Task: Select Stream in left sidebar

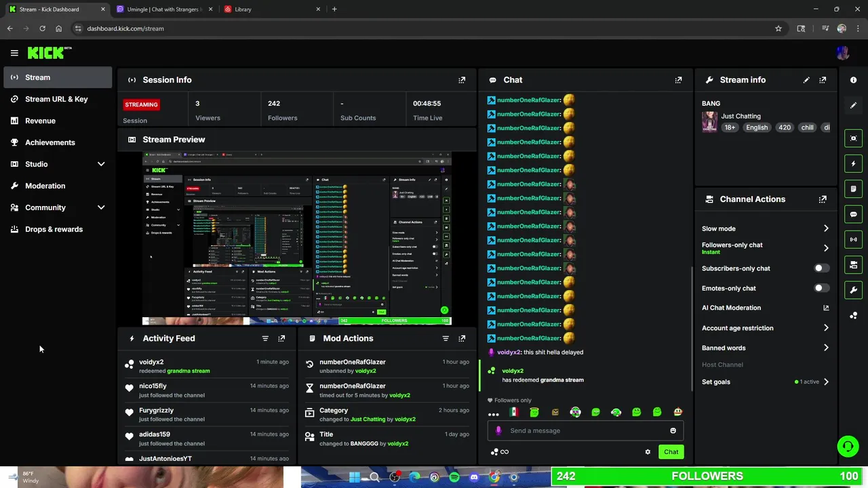Action: pos(58,77)
